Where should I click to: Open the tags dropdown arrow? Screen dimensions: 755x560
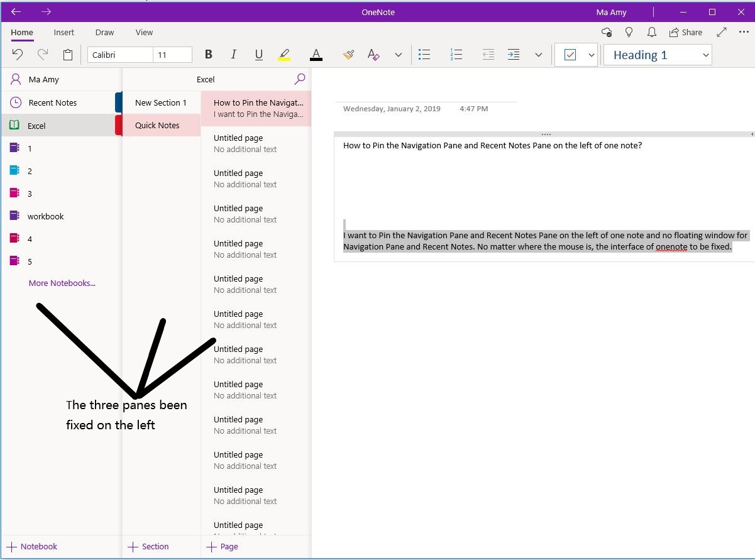coord(592,55)
